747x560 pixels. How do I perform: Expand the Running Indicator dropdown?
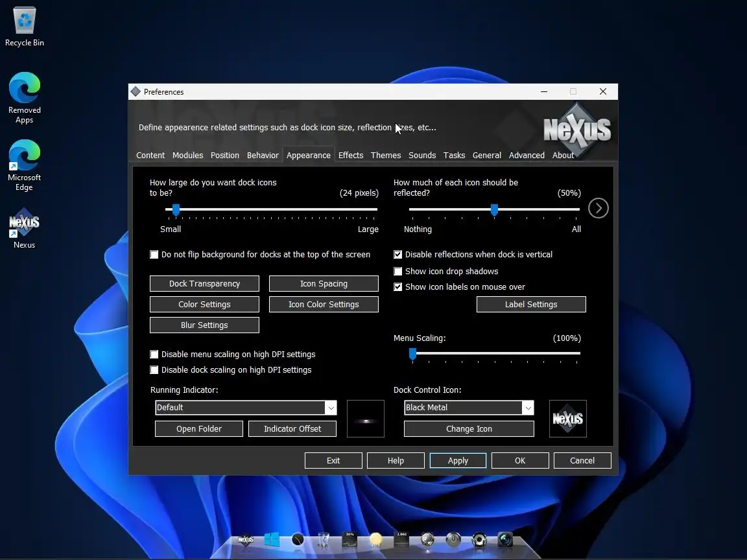[331, 408]
